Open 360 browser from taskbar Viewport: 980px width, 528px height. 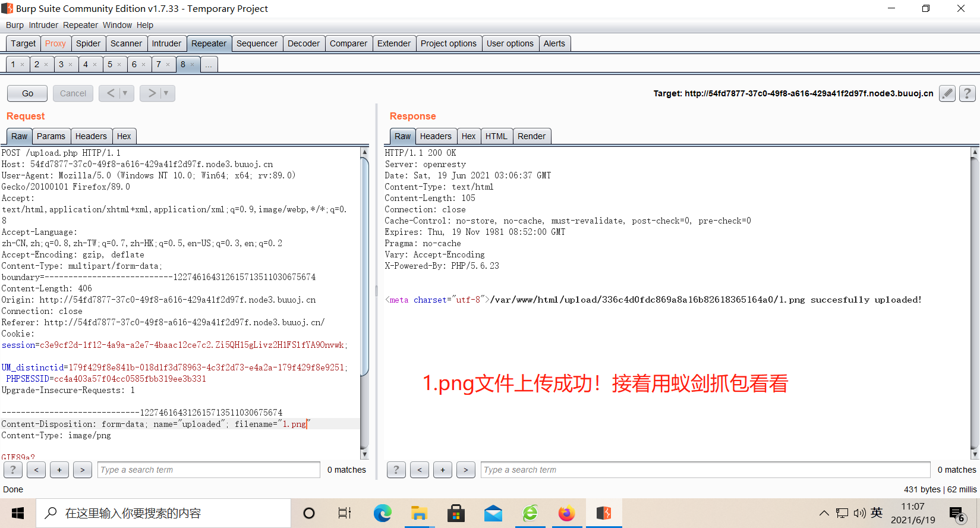(x=530, y=513)
